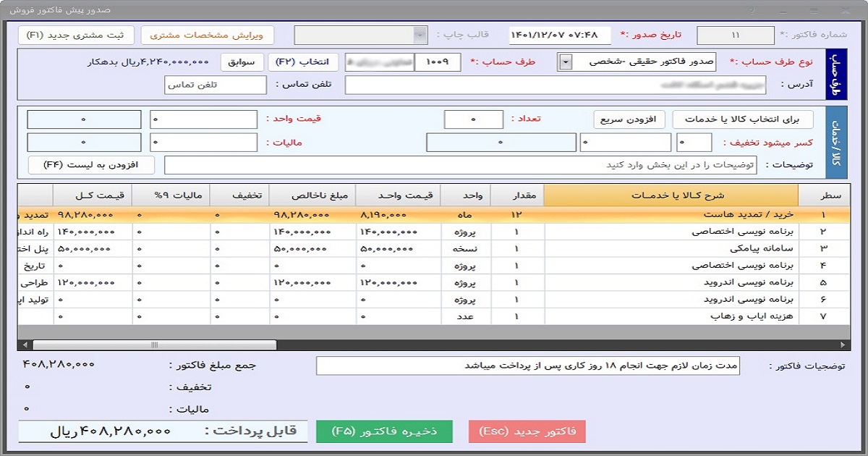
Task: Click the 'واحد' column header
Action: pos(466,195)
